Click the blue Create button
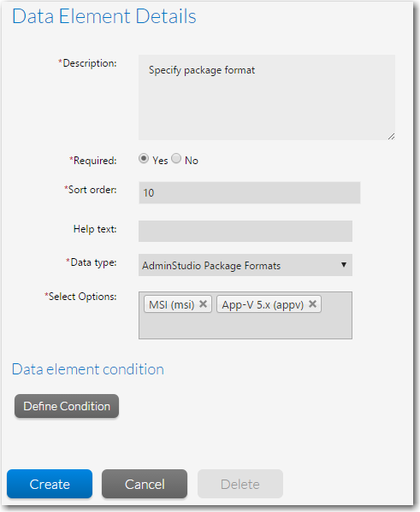Screen dimensions: 420x512 click(x=50, y=484)
